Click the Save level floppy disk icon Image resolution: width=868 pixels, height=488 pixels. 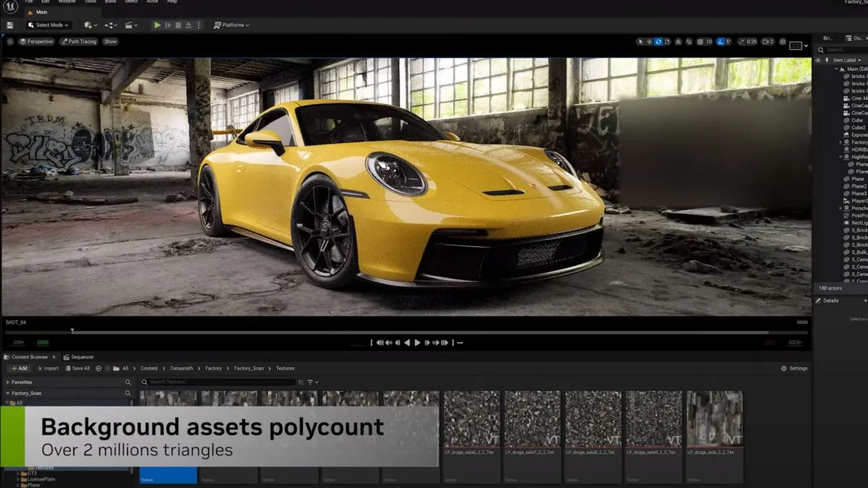(9, 25)
